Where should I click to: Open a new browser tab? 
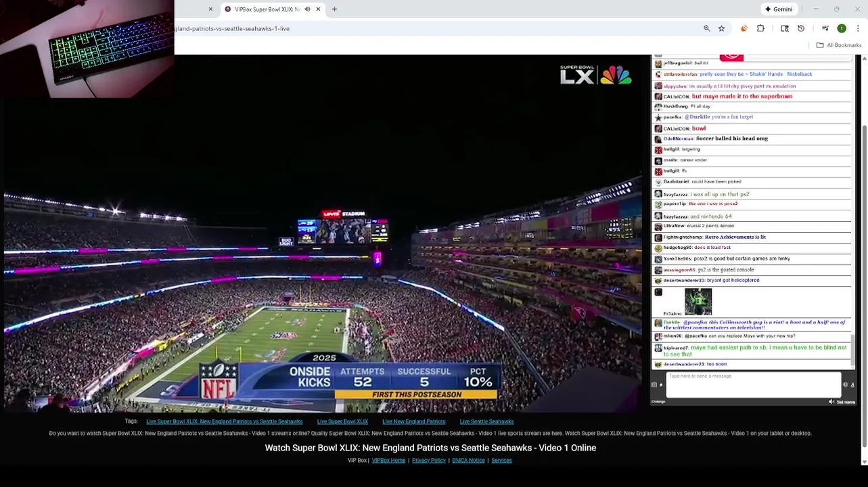tap(334, 9)
